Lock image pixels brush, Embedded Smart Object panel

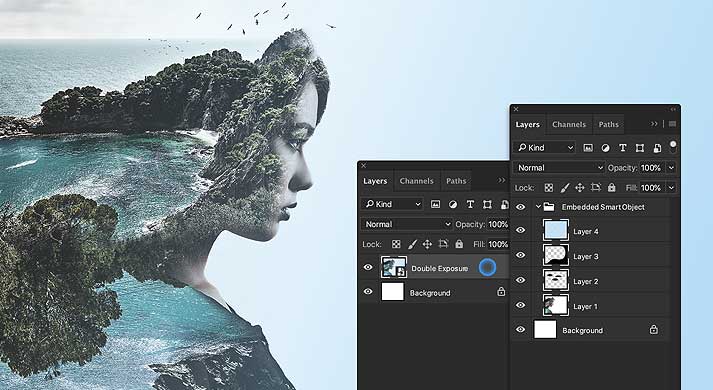[x=564, y=188]
